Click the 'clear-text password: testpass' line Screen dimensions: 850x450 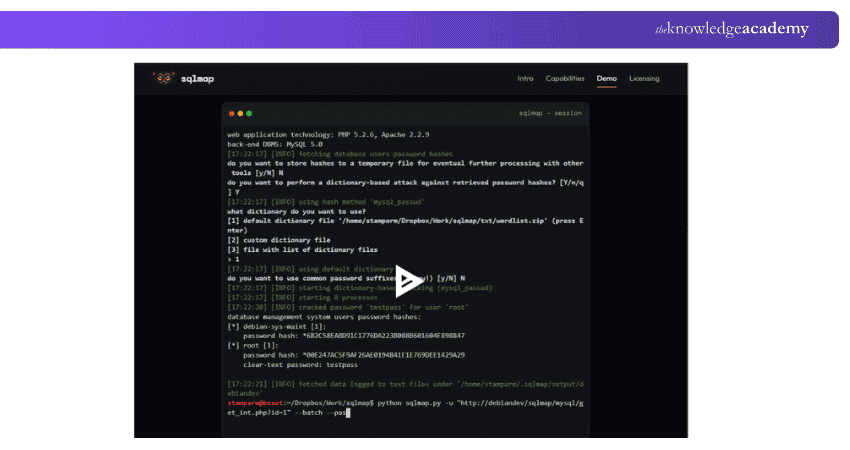pyautogui.click(x=300, y=365)
